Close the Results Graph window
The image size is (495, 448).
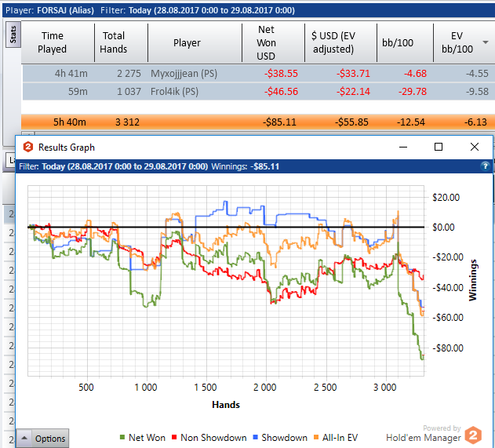475,148
